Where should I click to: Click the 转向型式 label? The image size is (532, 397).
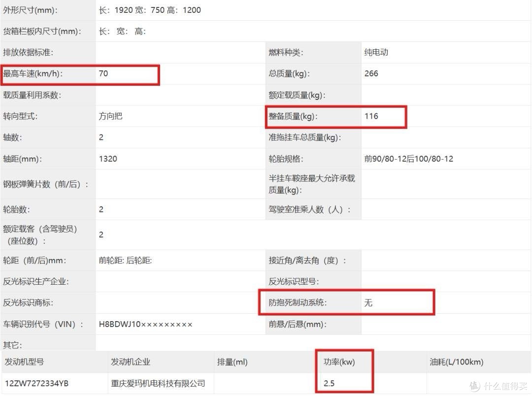[x=20, y=116]
